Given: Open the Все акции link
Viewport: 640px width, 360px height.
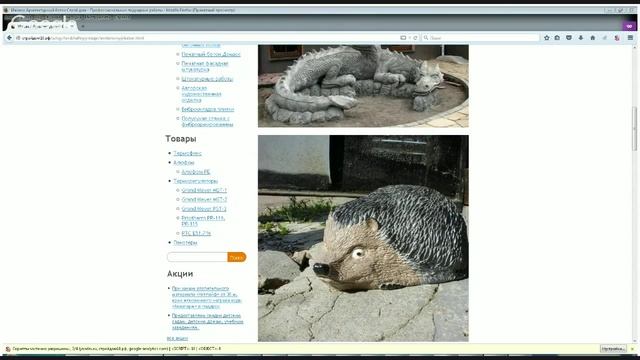Looking at the screenshot, I should click(177, 339).
